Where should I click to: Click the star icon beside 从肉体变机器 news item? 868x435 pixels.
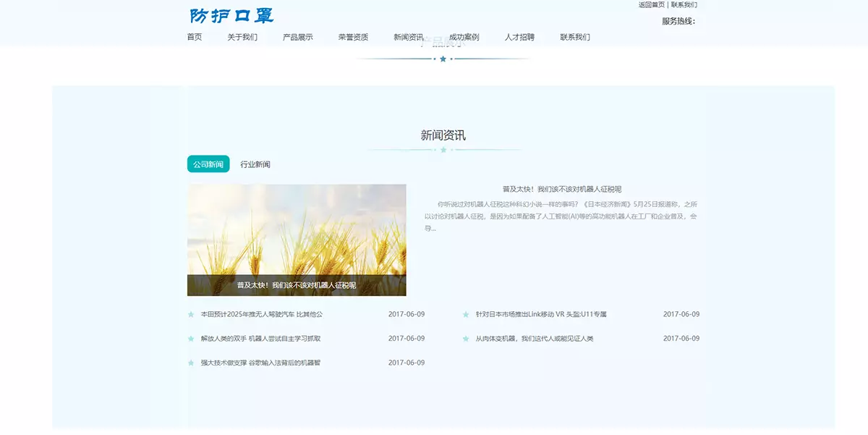(x=467, y=337)
